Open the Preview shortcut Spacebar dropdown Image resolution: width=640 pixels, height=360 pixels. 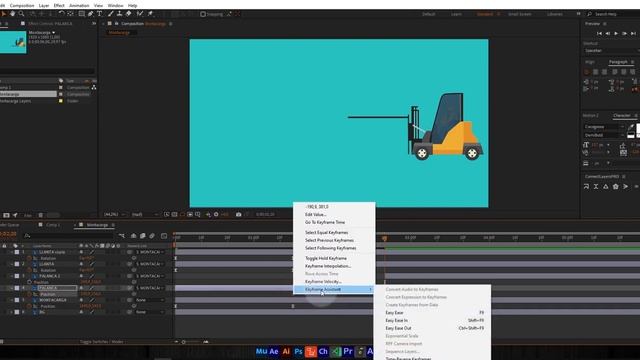click(x=611, y=51)
